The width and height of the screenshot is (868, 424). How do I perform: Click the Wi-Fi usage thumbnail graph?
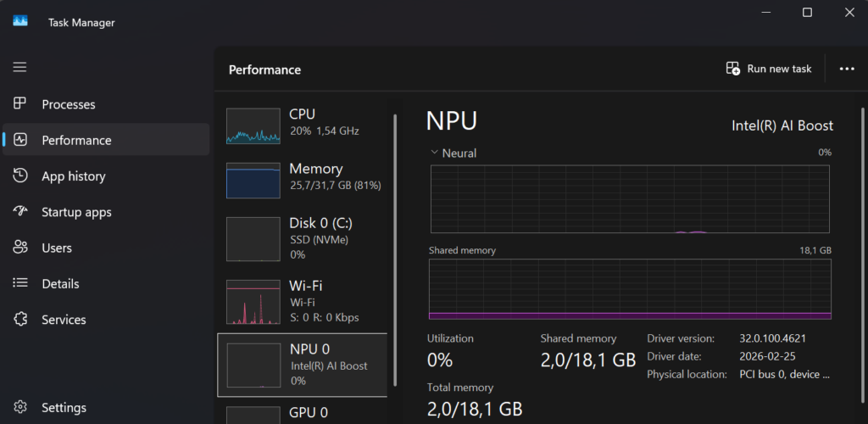(x=253, y=304)
